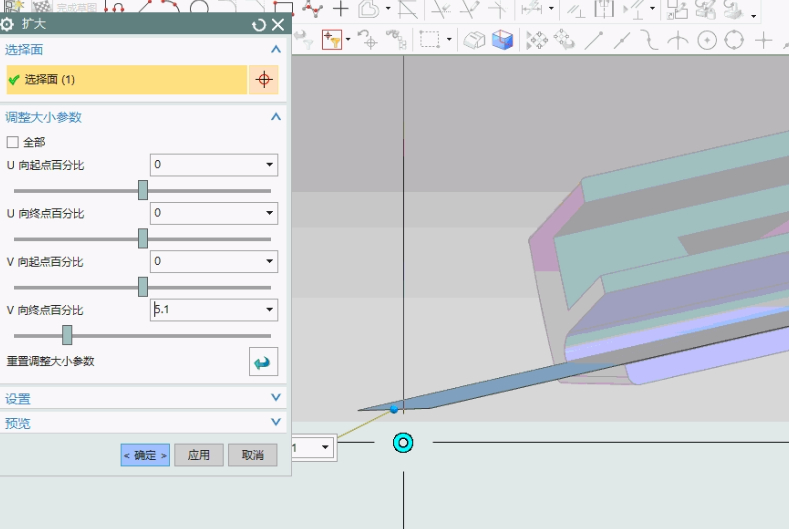Click the 应用 button
Viewport: 789px width, 529px height.
(x=199, y=455)
